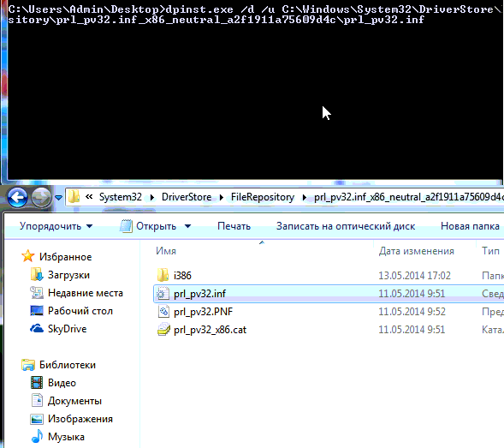Viewport: 504px width, 448px height.
Task: Click the Forward navigation arrow button
Action: [41, 197]
